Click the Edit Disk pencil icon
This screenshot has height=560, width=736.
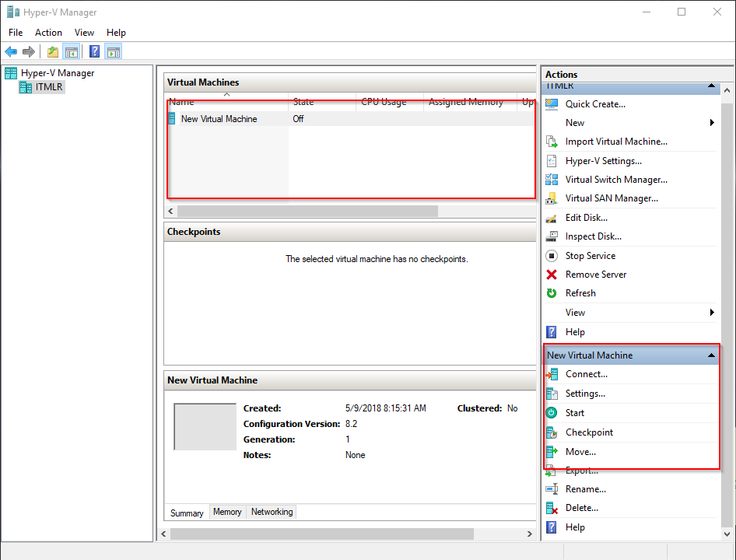coord(552,218)
